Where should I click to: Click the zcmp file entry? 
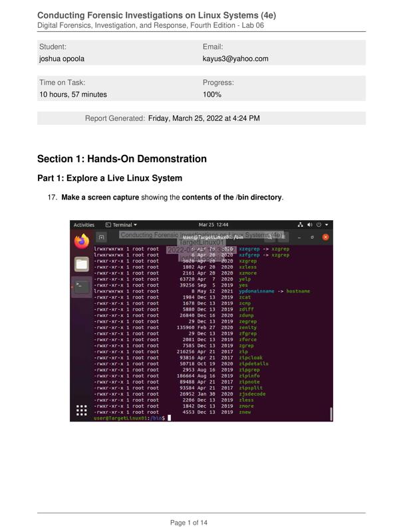coord(245,303)
